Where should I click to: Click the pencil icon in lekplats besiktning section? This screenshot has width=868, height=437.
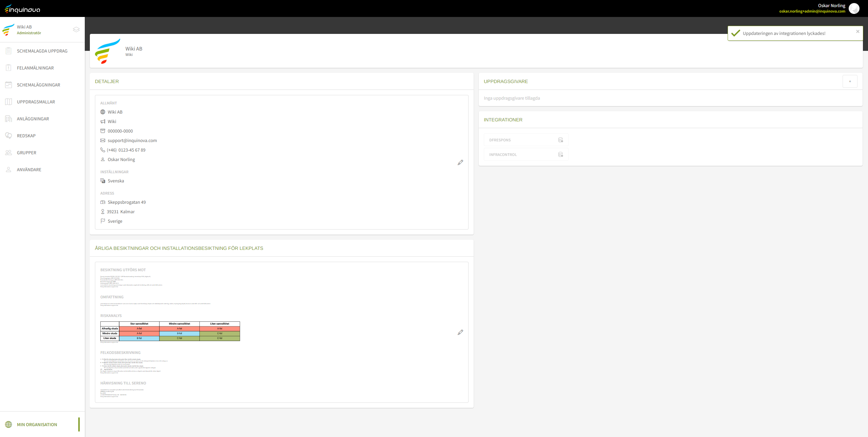pyautogui.click(x=460, y=333)
